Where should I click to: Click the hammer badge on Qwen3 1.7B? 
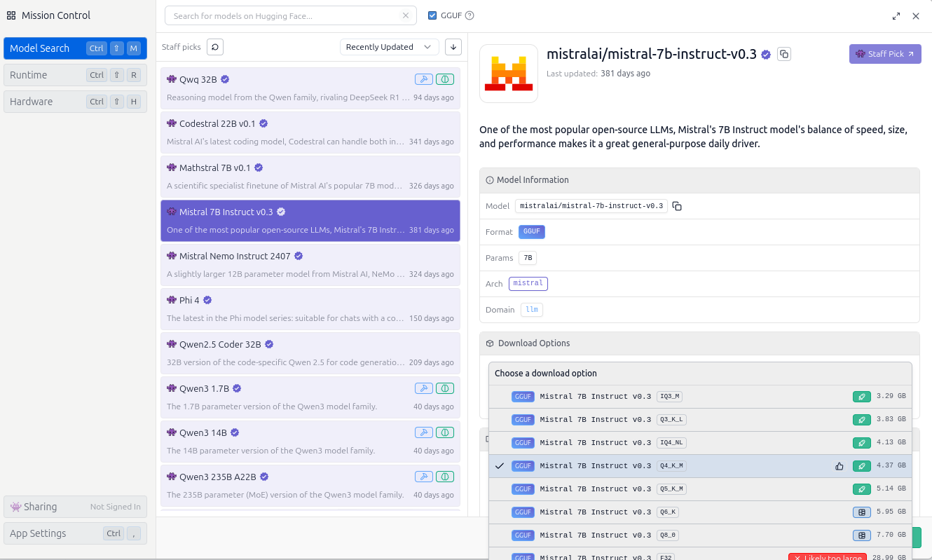pos(423,388)
